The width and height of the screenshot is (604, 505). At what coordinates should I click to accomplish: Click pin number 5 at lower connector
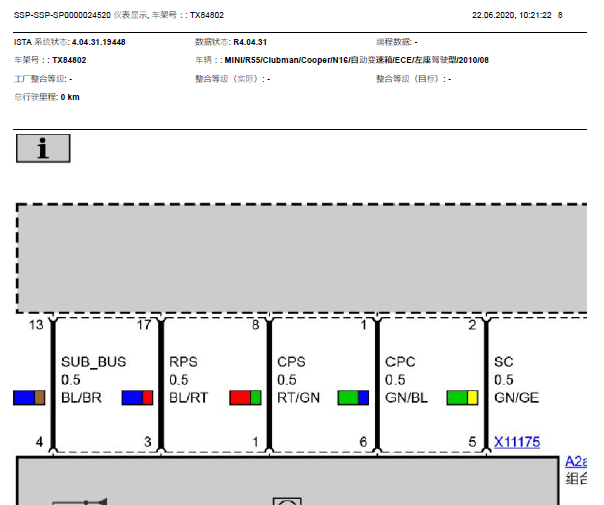(x=472, y=442)
